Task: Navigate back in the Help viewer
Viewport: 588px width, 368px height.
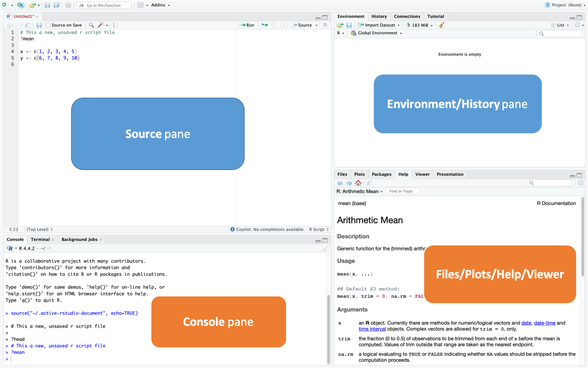Action: (340, 183)
